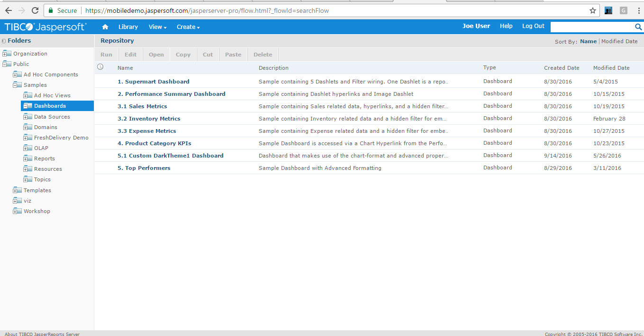Sort repository by Name
Image resolution: width=644 pixels, height=336 pixels.
588,41
